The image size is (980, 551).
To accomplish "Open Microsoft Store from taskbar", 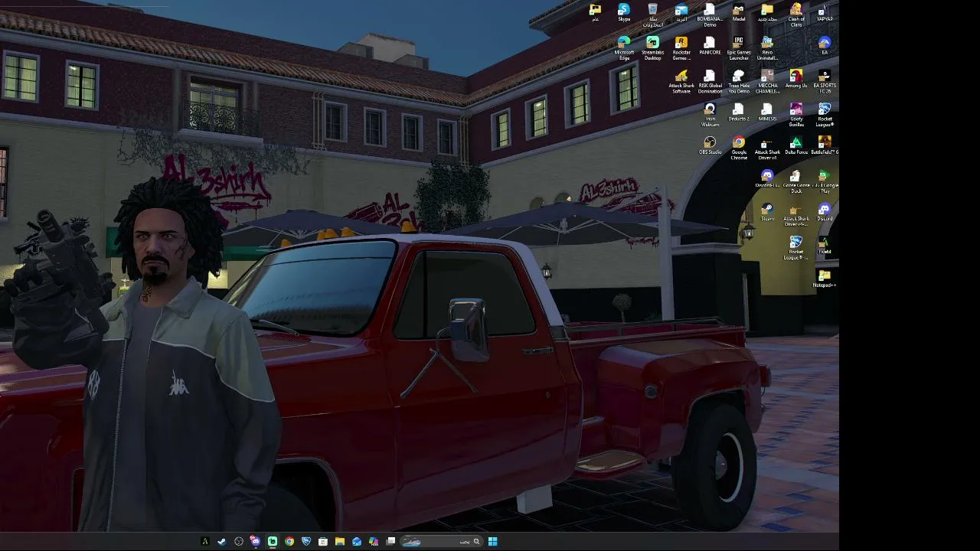I will 323,542.
